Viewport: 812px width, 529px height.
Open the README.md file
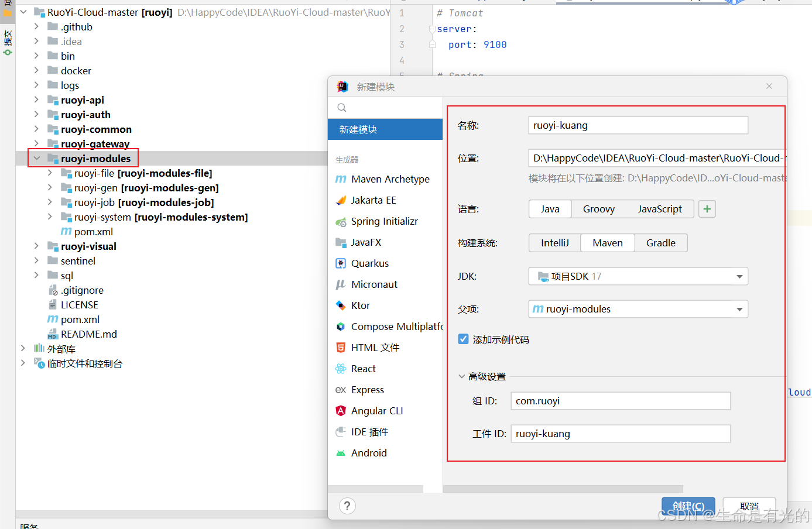[x=83, y=334]
